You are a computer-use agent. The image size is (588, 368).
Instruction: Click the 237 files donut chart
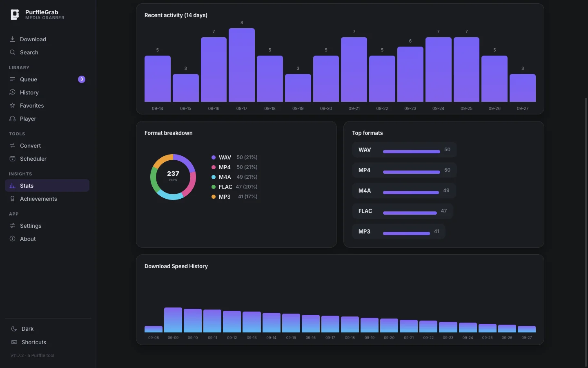pyautogui.click(x=173, y=177)
